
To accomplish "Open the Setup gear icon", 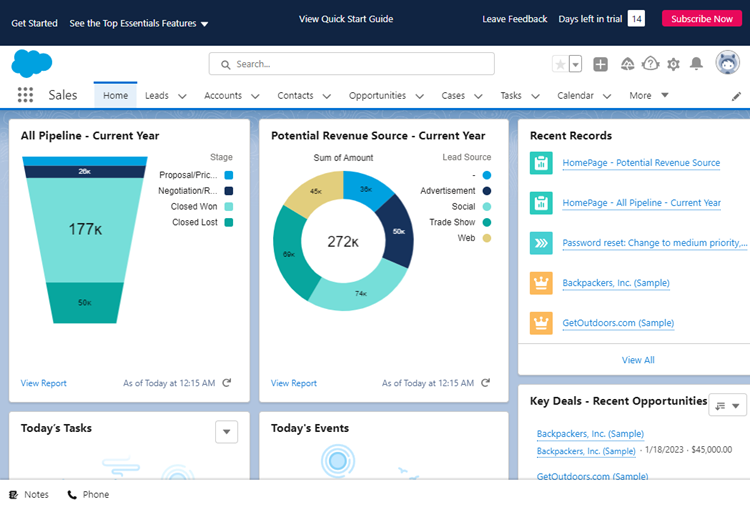I will pos(673,64).
